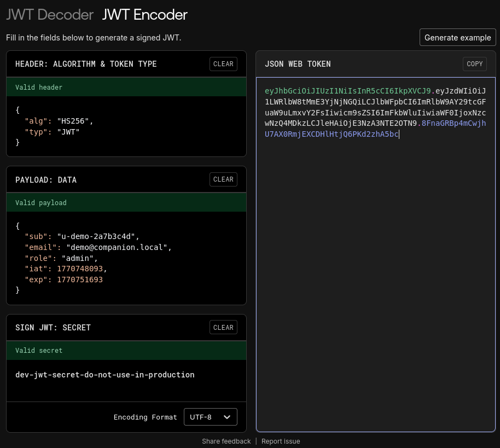Clear the sign JWT secret
Screen dimensions: 500x448
pos(223,327)
